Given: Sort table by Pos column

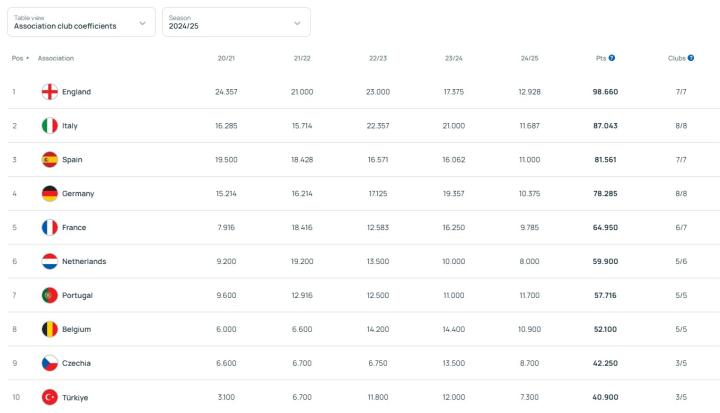Looking at the screenshot, I should (x=20, y=58).
